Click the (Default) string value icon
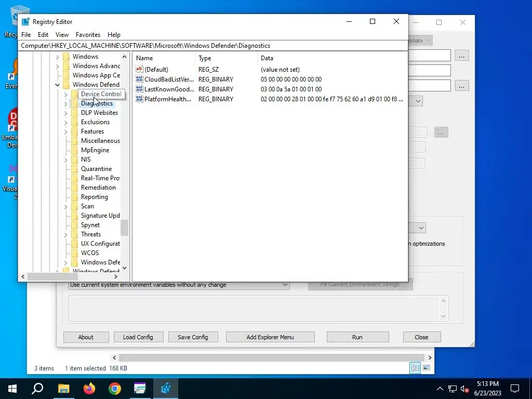This screenshot has width=532, height=399. click(139, 69)
